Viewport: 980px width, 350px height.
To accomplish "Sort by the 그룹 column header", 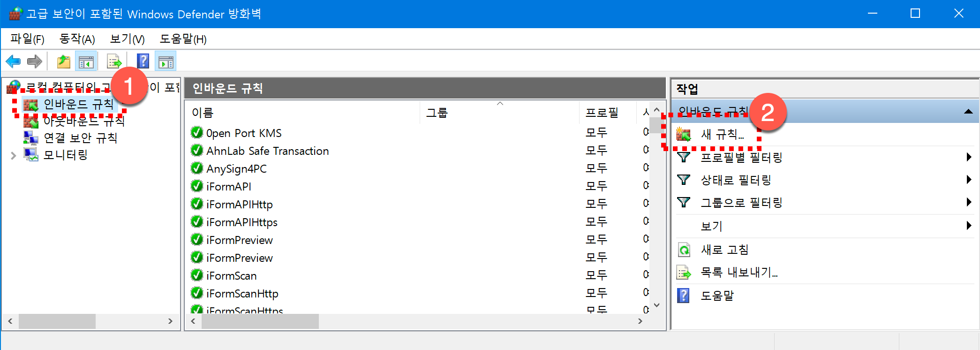I will click(x=500, y=113).
